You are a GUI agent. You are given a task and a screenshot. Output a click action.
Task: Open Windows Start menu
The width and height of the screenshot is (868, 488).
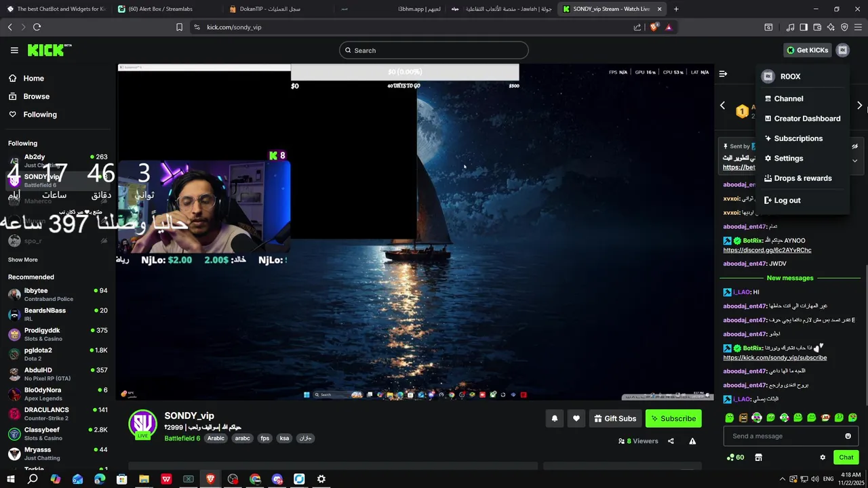click(x=11, y=479)
